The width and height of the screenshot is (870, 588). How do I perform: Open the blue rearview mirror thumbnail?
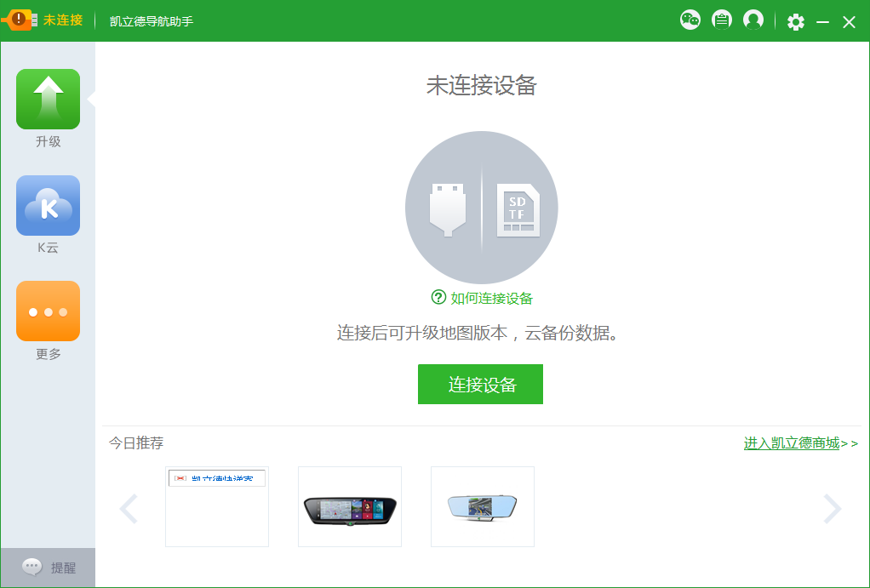[483, 506]
